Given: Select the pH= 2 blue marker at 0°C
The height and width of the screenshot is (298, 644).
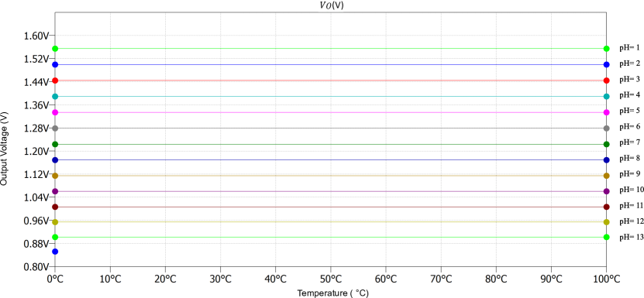Looking at the screenshot, I should pyautogui.click(x=55, y=65).
